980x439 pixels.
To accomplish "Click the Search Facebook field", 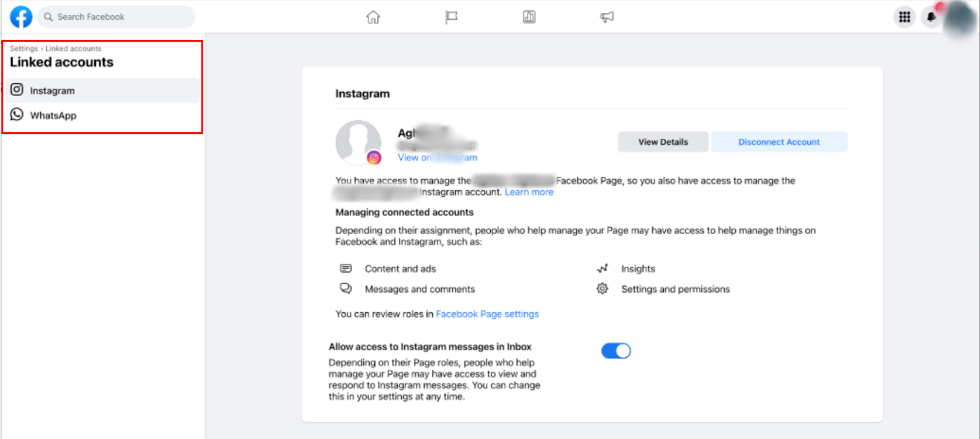I will pyautogui.click(x=116, y=17).
